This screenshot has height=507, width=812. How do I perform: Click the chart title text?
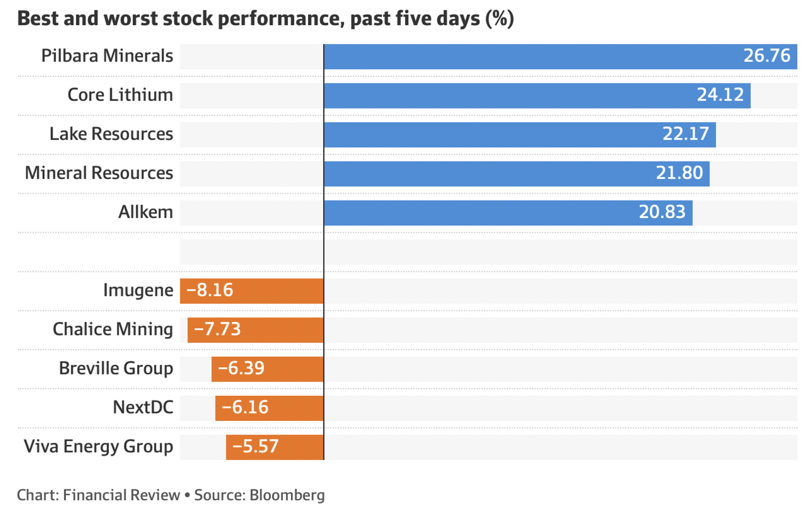point(265,19)
